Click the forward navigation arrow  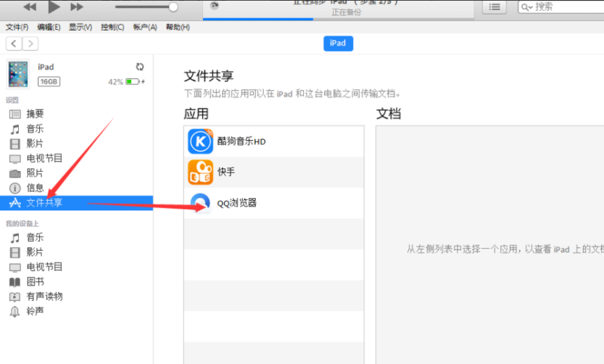(30, 44)
